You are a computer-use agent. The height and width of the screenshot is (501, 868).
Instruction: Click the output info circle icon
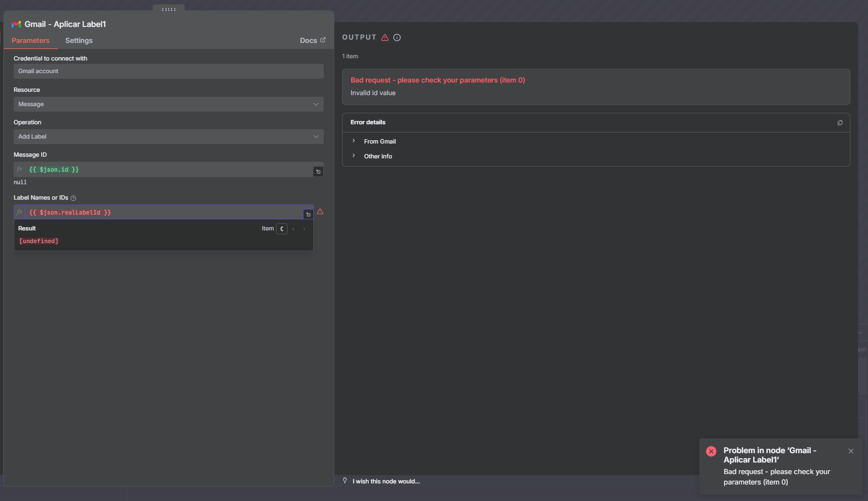[397, 37]
